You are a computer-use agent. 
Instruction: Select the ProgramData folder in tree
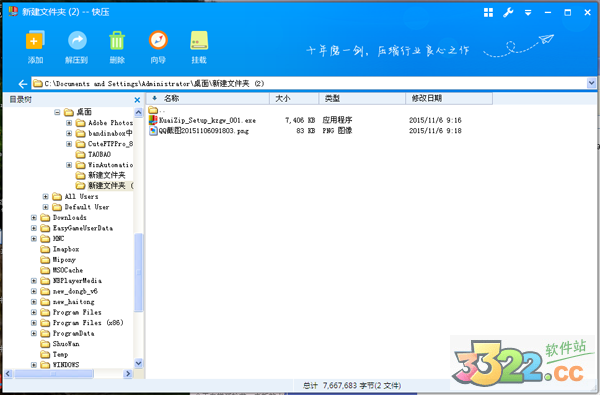(67, 333)
